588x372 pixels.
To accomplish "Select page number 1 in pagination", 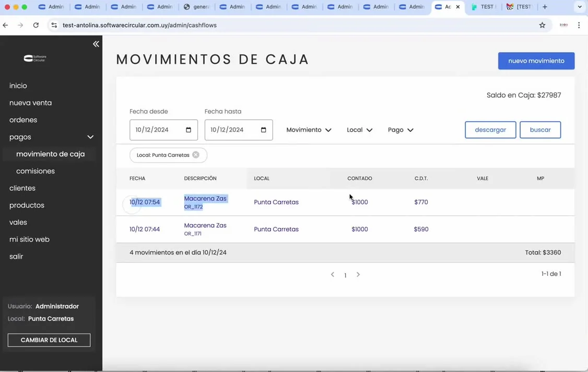I will pyautogui.click(x=345, y=275).
